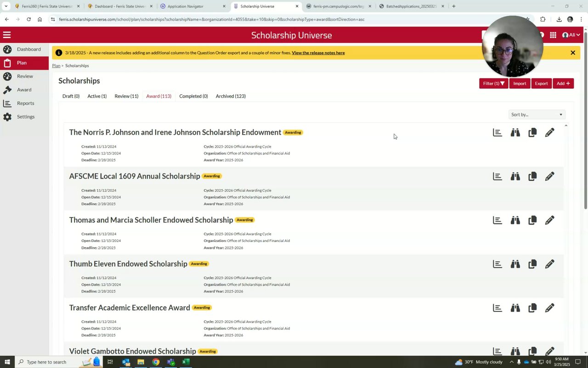
Task: Copy the AFSCME Local 1609 Annual Scholarship
Action: [x=532, y=176]
